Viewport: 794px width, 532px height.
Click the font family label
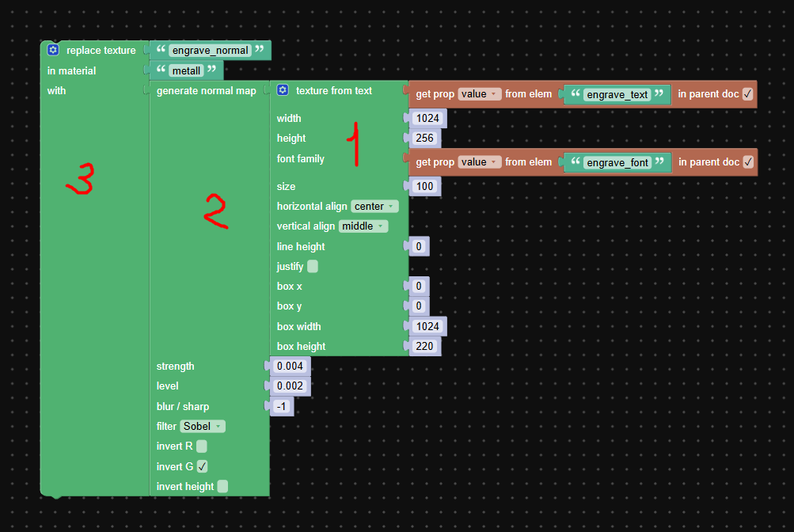(300, 158)
